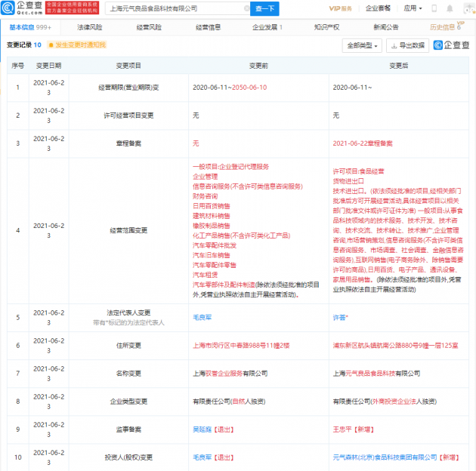Click 发生变更时通知我 notification button

pos(77,45)
